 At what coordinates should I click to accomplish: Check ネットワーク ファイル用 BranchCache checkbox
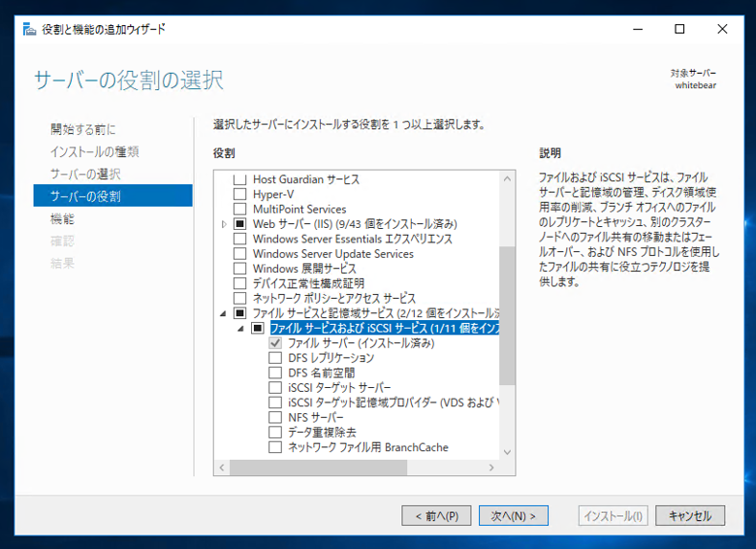coord(275,447)
